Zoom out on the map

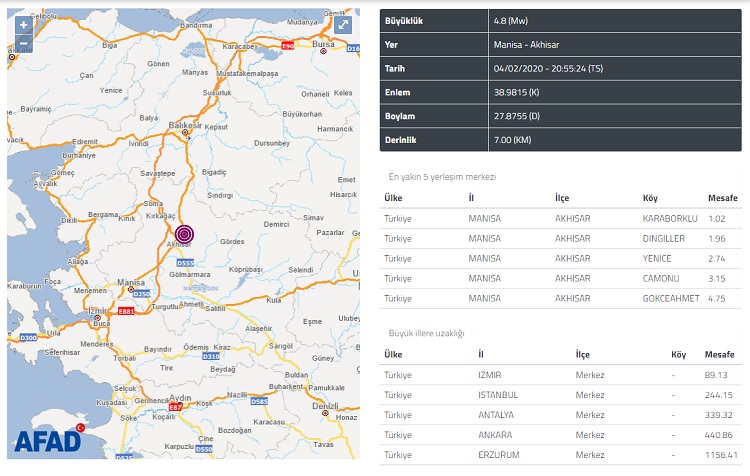[x=23, y=44]
